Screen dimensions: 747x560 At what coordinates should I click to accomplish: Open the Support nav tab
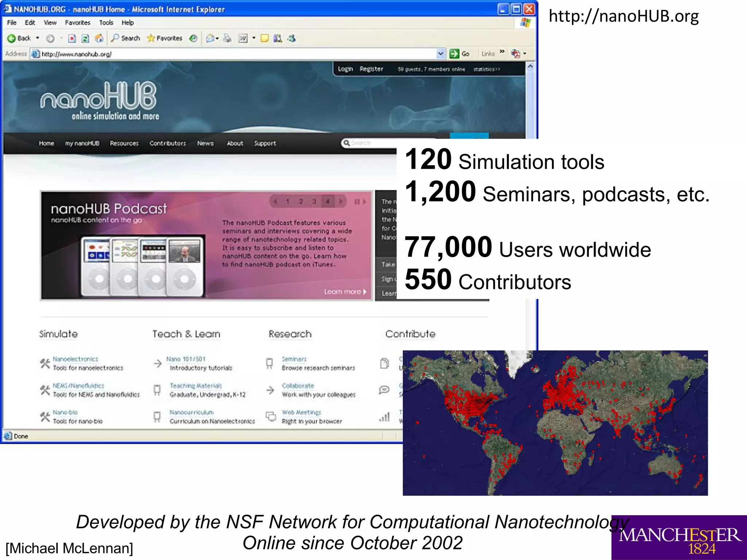[x=265, y=143]
